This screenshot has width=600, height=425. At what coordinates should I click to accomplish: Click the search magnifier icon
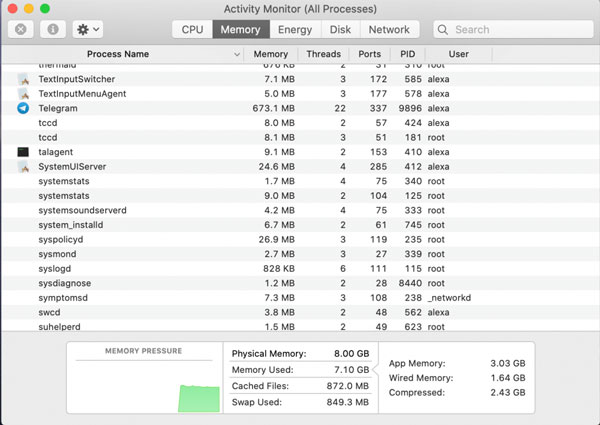tap(443, 29)
